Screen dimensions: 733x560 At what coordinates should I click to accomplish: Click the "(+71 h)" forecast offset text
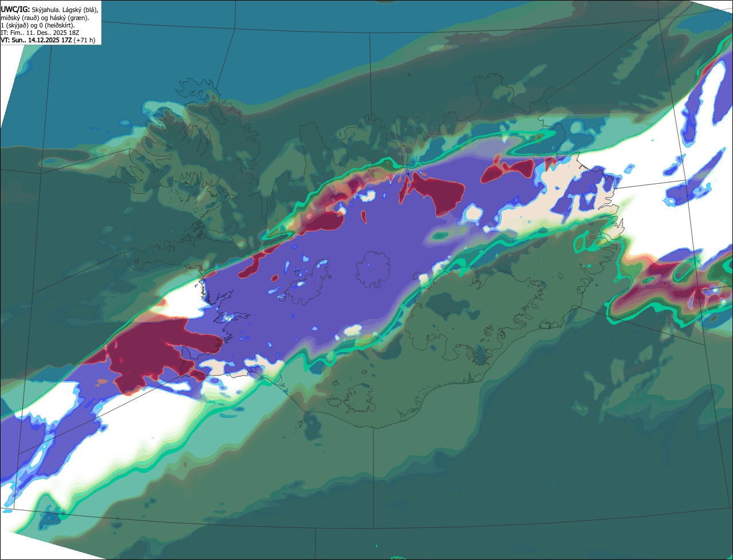click(x=84, y=40)
